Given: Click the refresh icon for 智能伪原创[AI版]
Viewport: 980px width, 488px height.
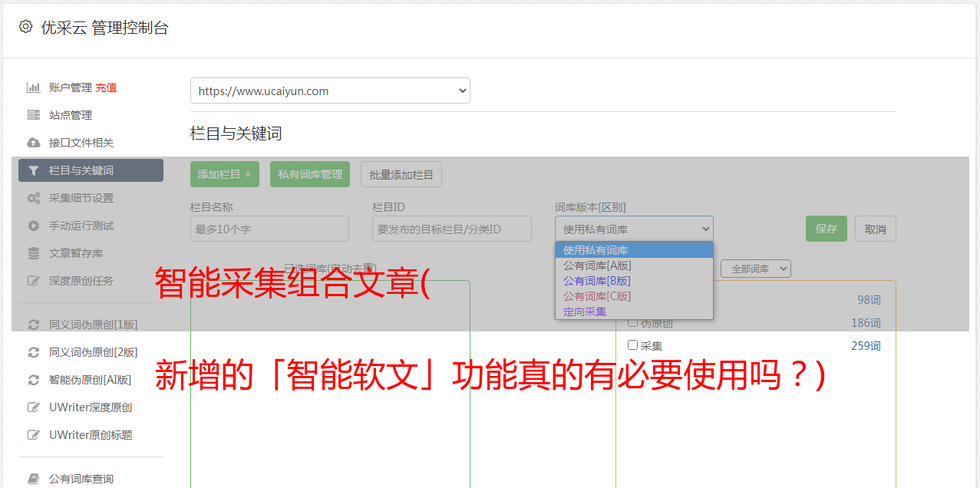Looking at the screenshot, I should (x=33, y=380).
